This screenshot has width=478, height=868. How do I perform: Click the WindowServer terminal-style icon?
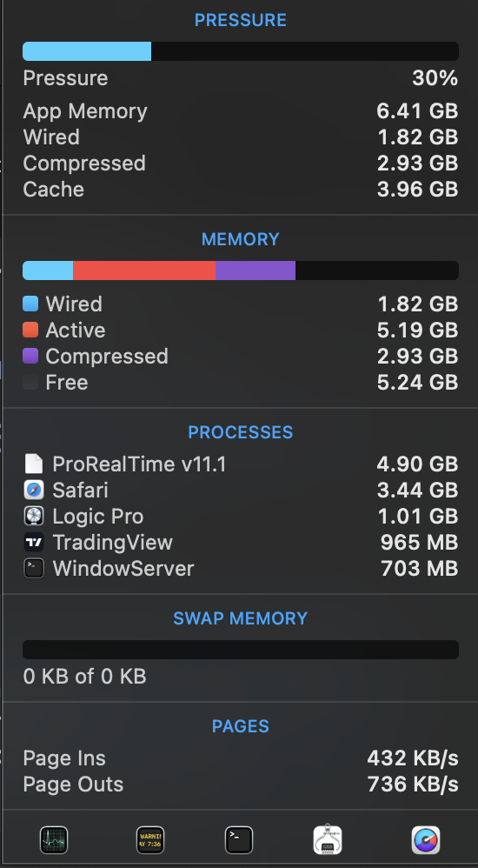[34, 569]
